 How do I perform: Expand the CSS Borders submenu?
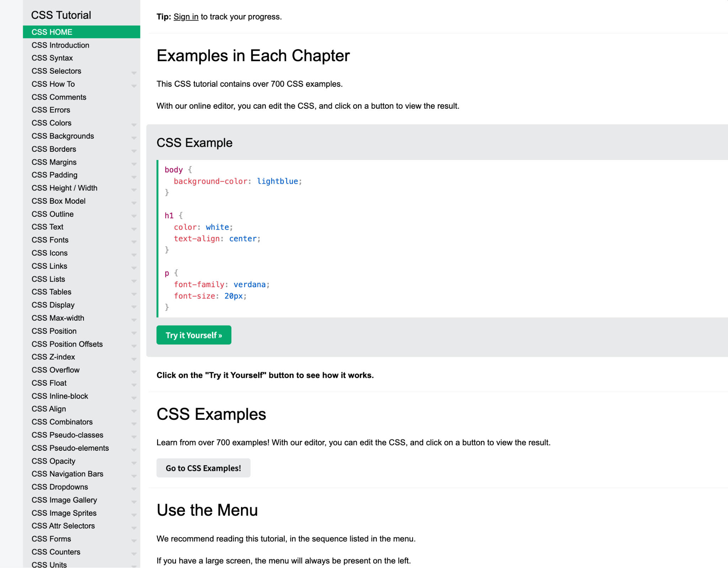[x=134, y=150]
